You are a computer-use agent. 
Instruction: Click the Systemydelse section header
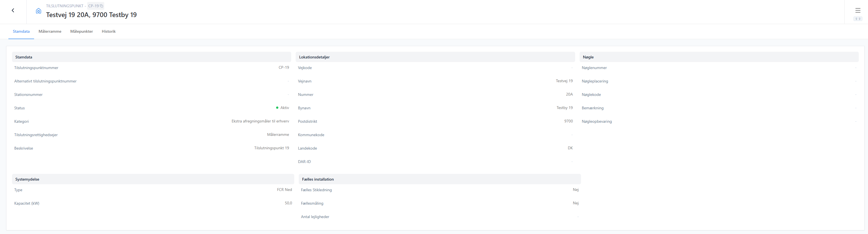153,179
